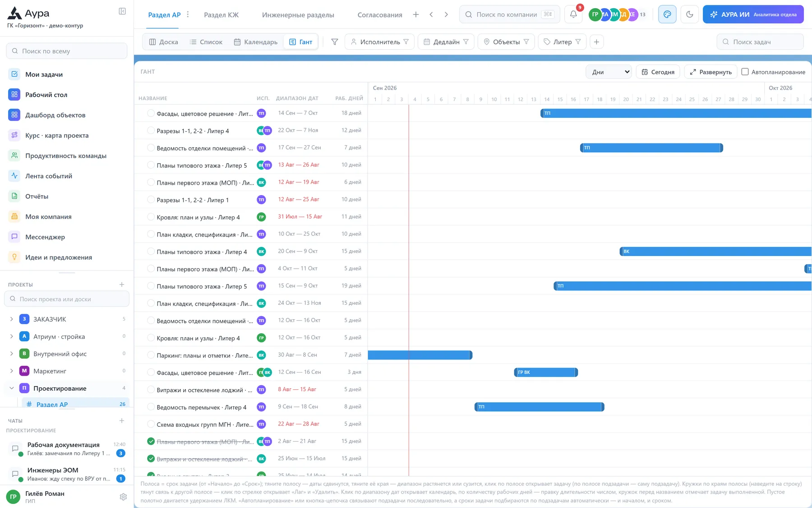Enable the Автопланирование checkbox
Viewport: 812px width, 508px height.
(x=745, y=72)
